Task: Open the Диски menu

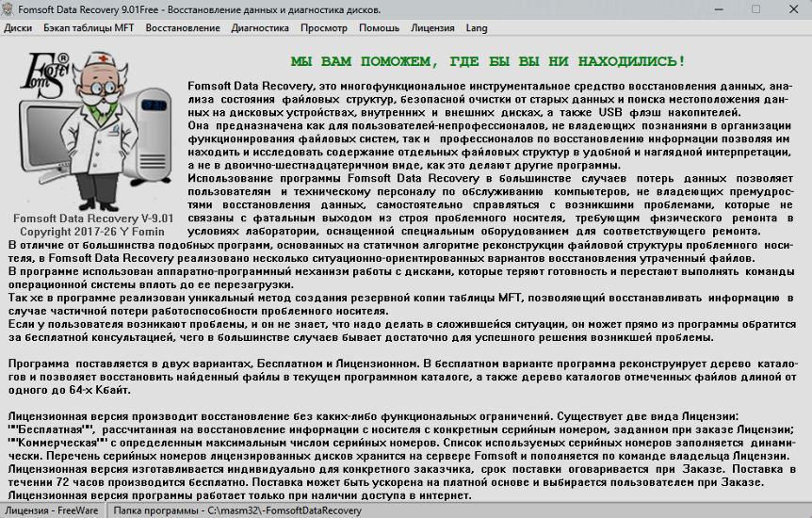Action: tap(18, 28)
